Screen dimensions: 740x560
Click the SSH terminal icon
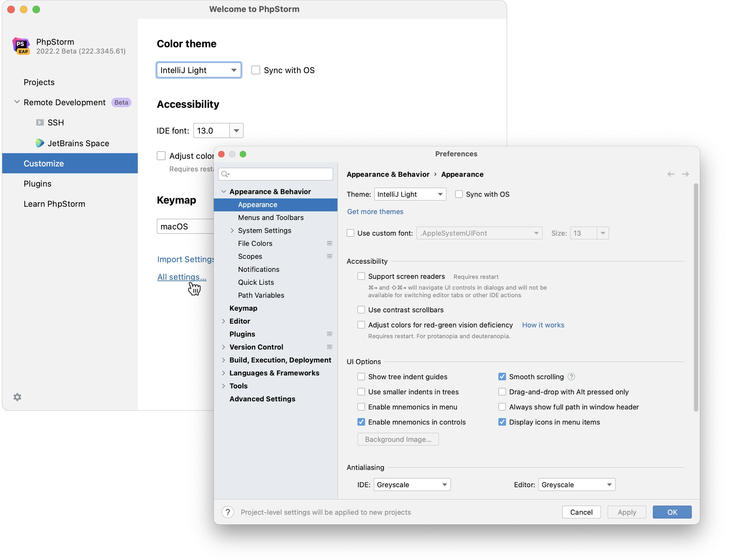tap(40, 122)
